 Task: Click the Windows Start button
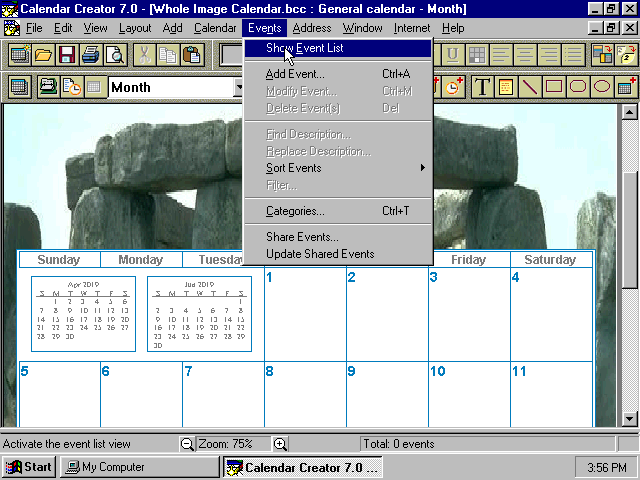pos(29,467)
